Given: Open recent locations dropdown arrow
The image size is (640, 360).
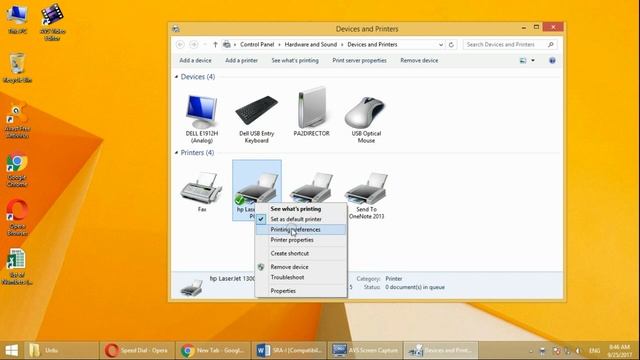Looking at the screenshot, I should 204,44.
